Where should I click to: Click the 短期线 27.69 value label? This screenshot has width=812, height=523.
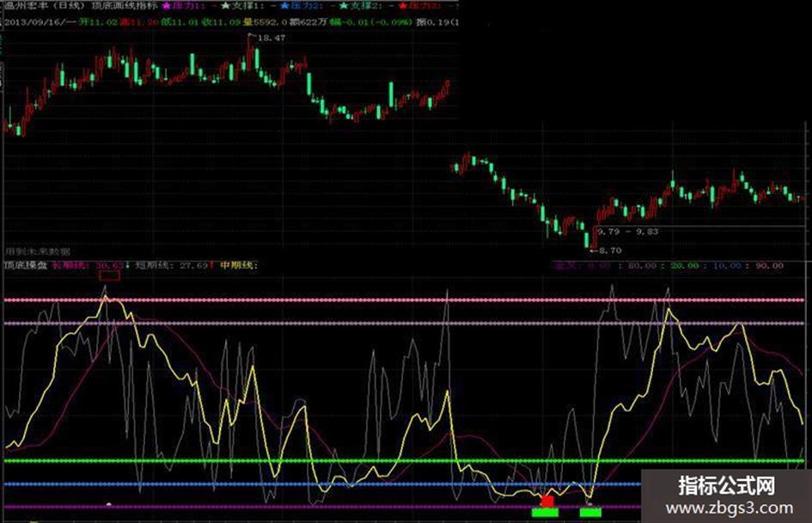coord(171,265)
